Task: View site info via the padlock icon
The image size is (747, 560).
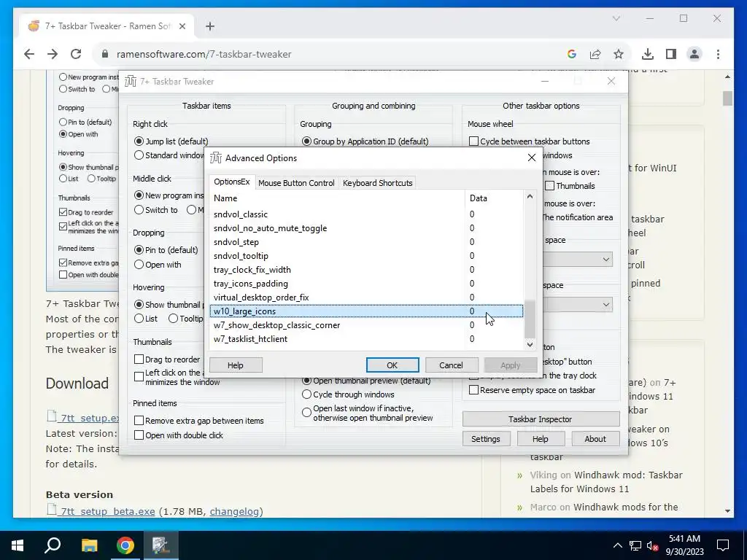Action: pos(105,54)
